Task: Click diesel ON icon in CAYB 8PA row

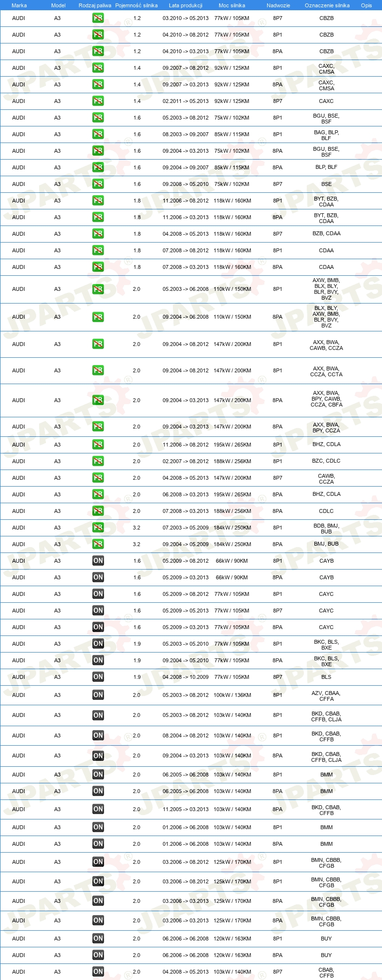Action: [x=98, y=577]
